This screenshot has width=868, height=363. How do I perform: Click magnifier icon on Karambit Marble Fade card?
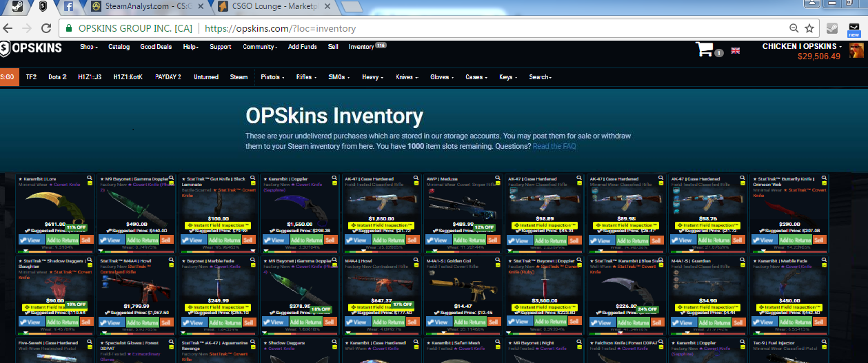[x=825, y=260]
